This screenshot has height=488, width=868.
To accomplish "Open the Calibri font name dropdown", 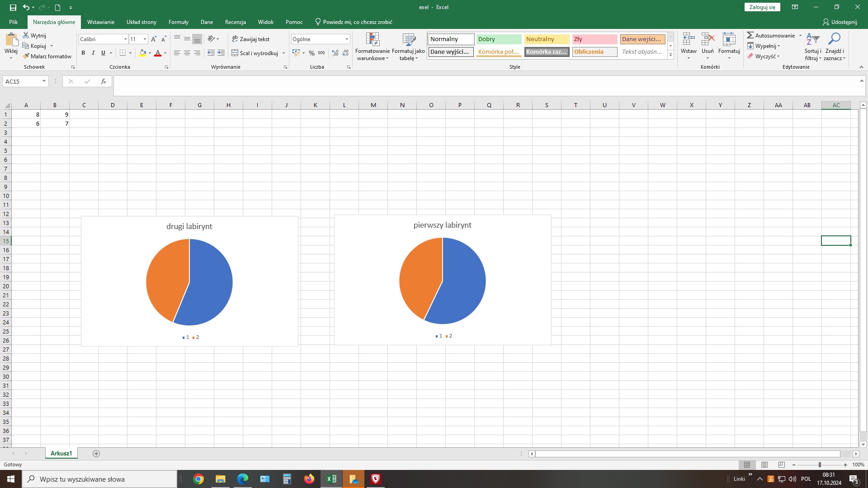I will point(125,39).
